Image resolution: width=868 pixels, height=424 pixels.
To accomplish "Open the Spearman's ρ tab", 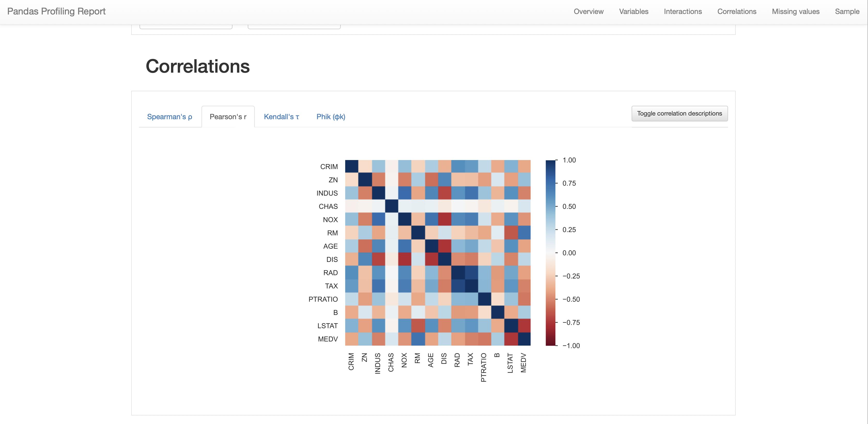I will coord(169,117).
